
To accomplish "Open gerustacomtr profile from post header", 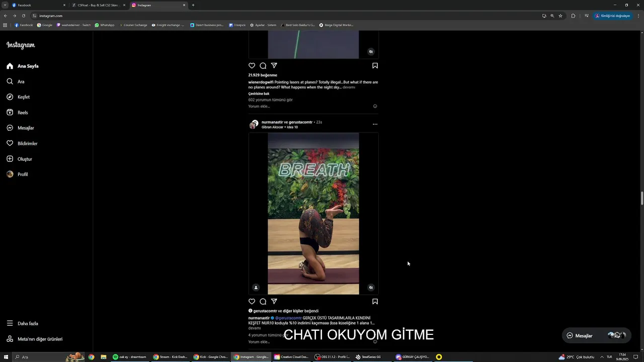I will click(300, 122).
